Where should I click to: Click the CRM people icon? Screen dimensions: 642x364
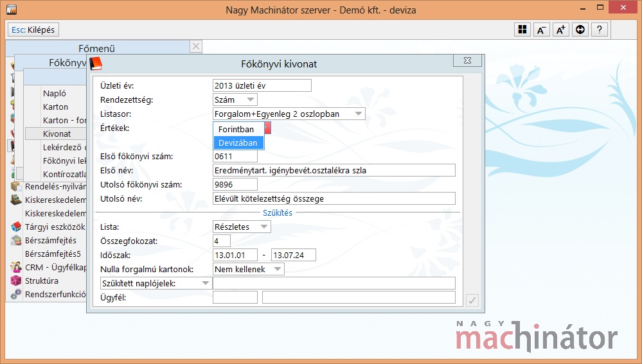pyautogui.click(x=16, y=267)
